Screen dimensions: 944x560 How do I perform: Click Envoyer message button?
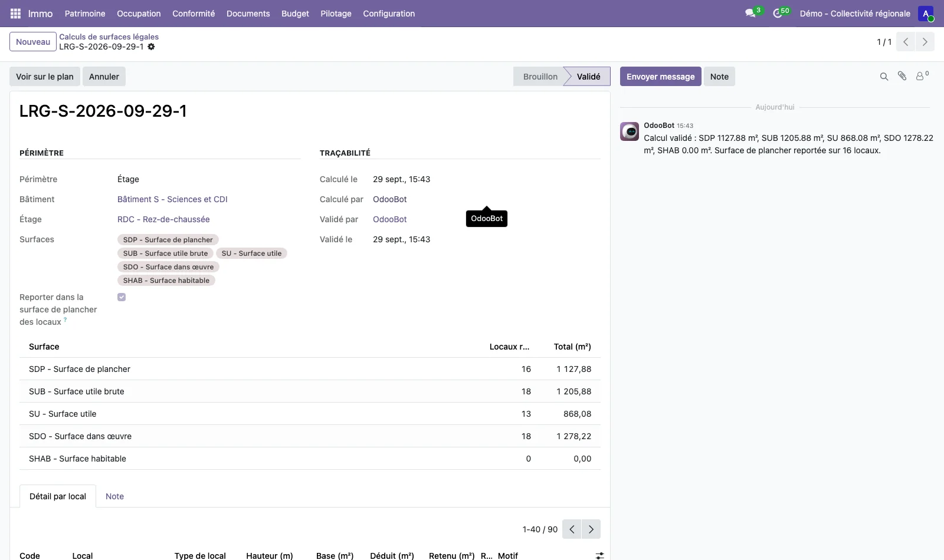point(660,77)
